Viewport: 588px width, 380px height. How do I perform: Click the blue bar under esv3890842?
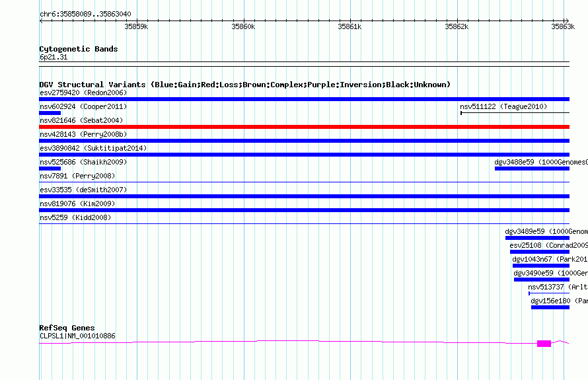[x=304, y=155]
